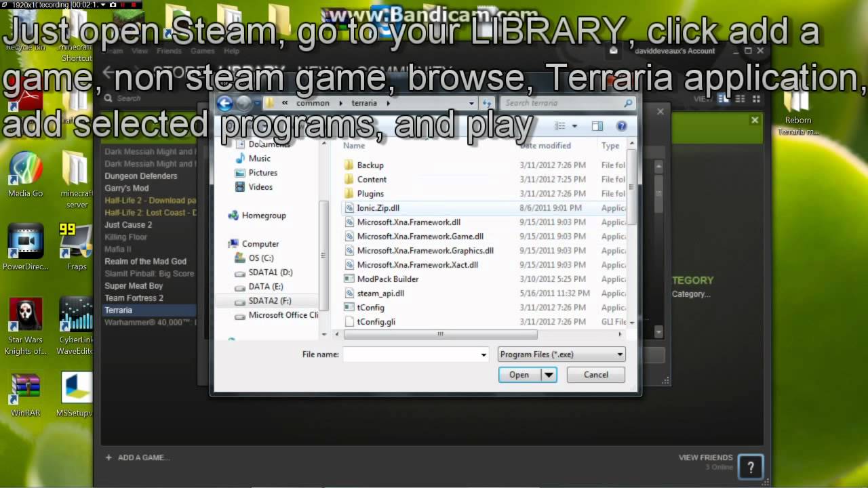Screen dimensions: 868x488
Task: Click the Search terraria box
Action: [568, 103]
